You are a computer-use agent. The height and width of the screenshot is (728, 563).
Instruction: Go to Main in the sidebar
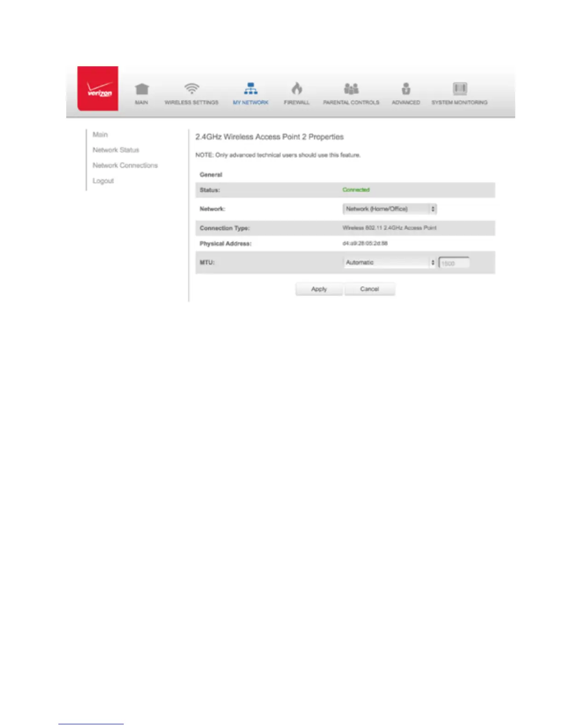pos(100,135)
